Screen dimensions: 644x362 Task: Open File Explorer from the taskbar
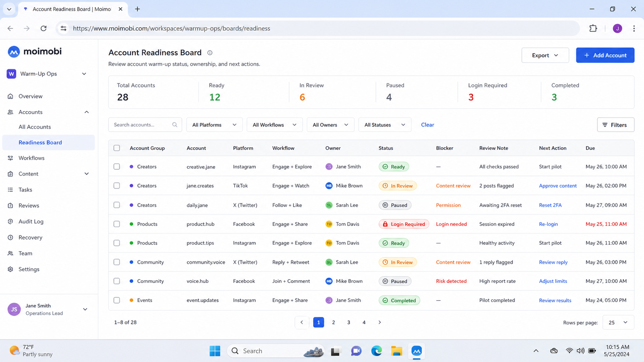pos(396,351)
